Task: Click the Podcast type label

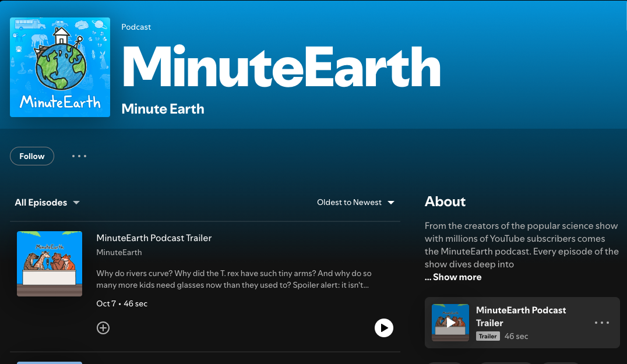Action: point(136,27)
